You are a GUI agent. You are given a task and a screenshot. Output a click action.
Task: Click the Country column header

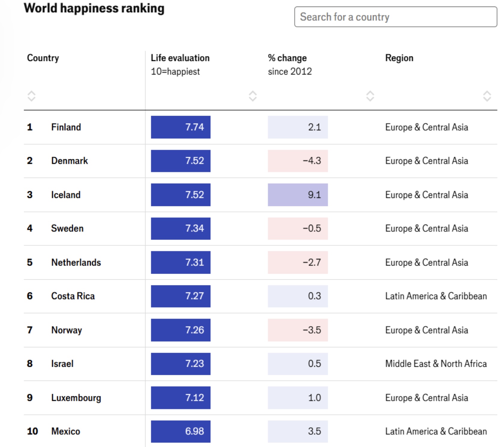point(43,58)
